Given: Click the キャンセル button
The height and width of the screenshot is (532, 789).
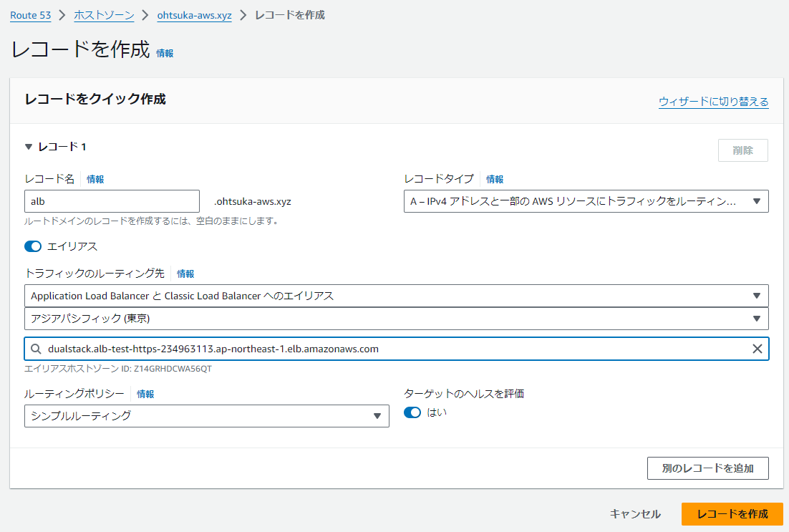Looking at the screenshot, I should pyautogui.click(x=635, y=514).
